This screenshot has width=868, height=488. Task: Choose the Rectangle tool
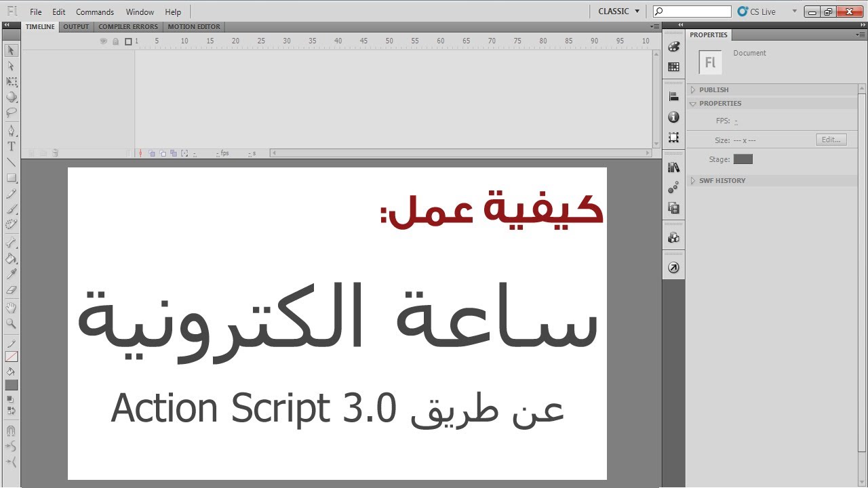pyautogui.click(x=12, y=178)
